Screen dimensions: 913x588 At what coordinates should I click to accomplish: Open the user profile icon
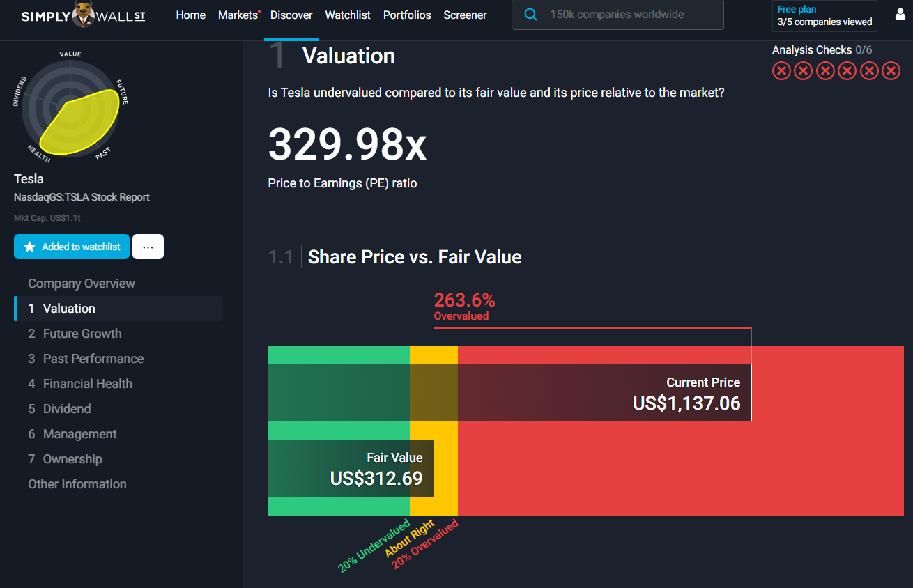[900, 15]
